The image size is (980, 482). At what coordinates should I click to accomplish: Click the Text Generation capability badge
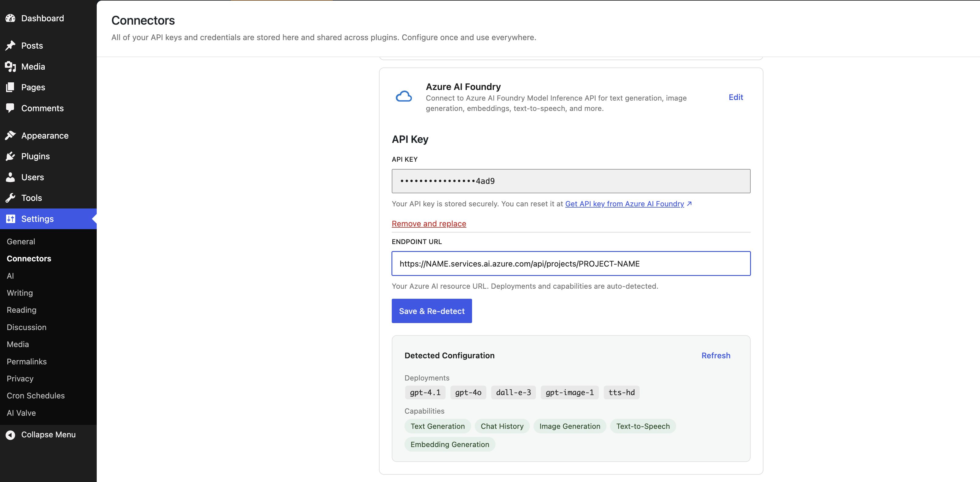point(437,426)
